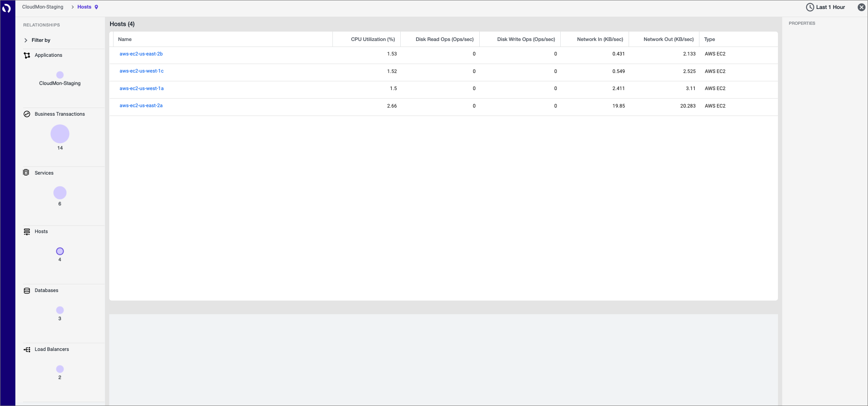Open host aws-ec2-us-east-2b
The width and height of the screenshot is (868, 406).
coord(141,54)
